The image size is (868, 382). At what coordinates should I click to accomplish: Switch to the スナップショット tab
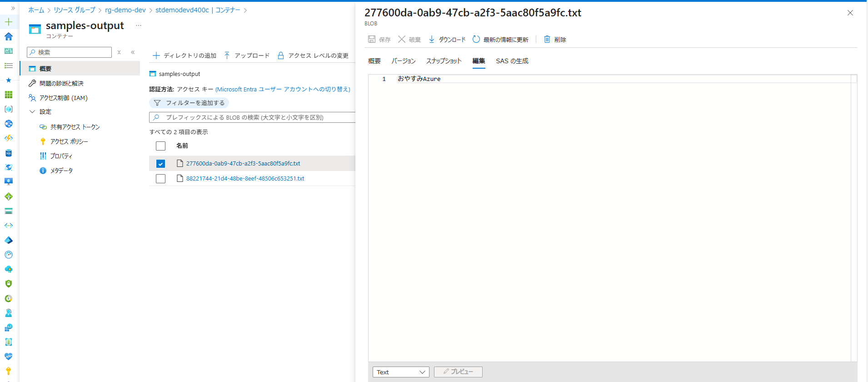coord(444,61)
